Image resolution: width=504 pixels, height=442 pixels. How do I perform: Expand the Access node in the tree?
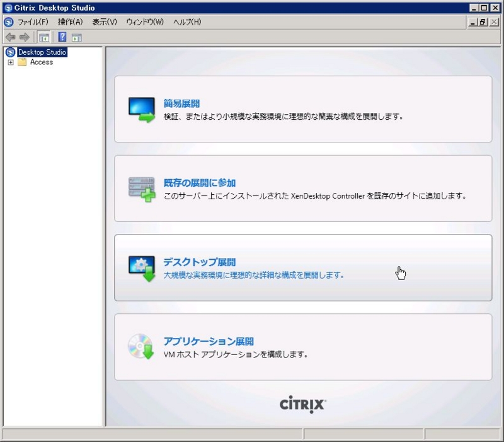pyautogui.click(x=12, y=62)
